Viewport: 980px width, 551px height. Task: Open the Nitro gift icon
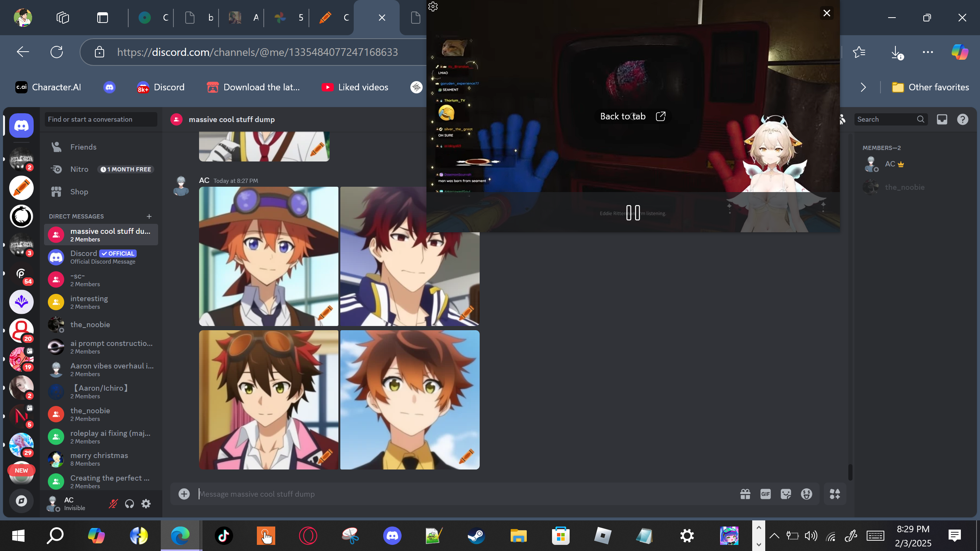click(745, 494)
